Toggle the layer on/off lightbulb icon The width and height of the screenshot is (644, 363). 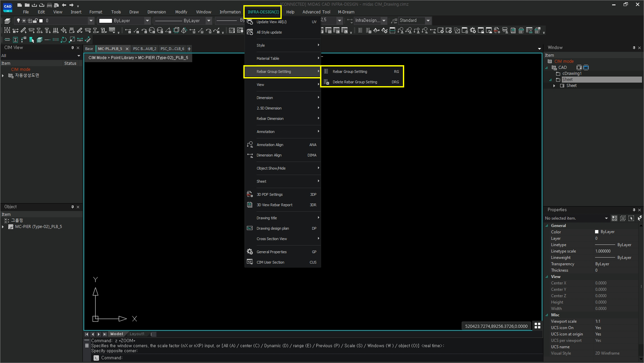coord(18,21)
